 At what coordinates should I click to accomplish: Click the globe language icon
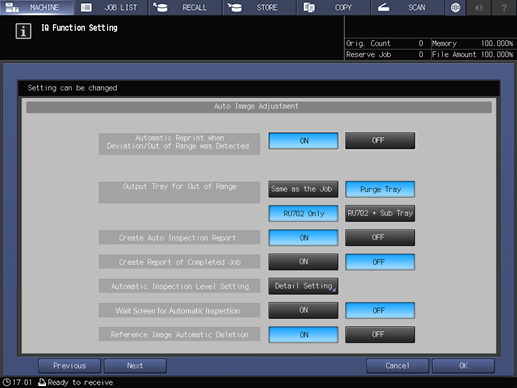coord(455,7)
